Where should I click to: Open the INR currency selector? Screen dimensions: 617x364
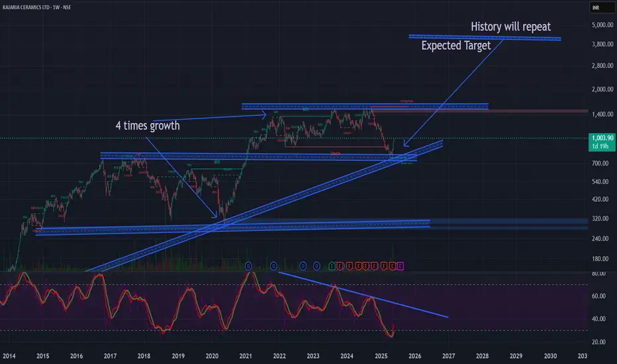[600, 7]
